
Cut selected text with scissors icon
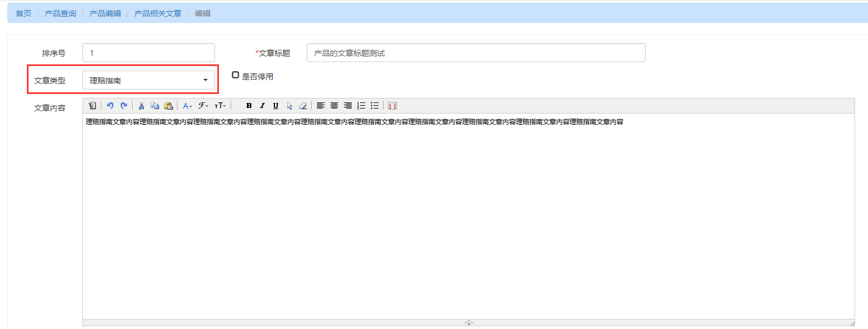click(142, 105)
